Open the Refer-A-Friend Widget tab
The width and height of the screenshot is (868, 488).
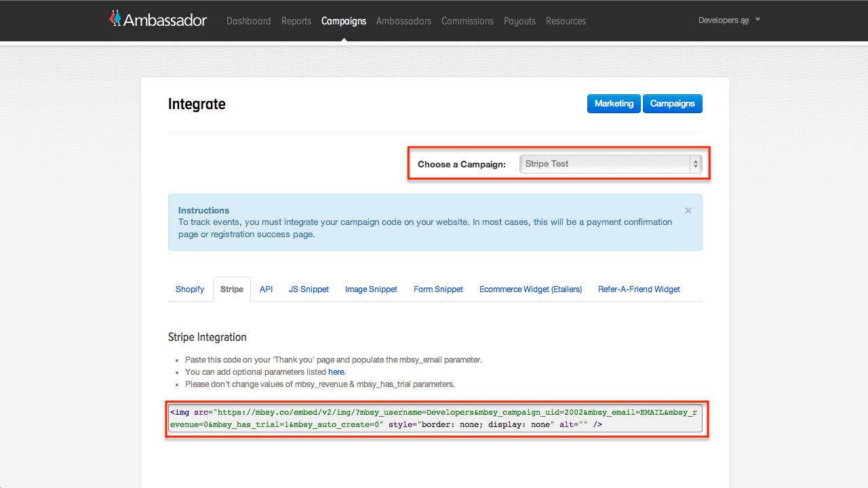[x=639, y=289]
